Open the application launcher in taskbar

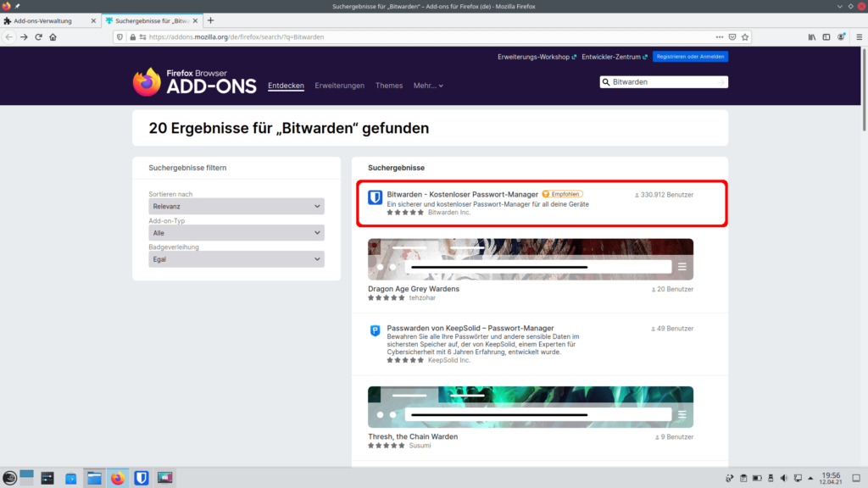[x=9, y=478]
